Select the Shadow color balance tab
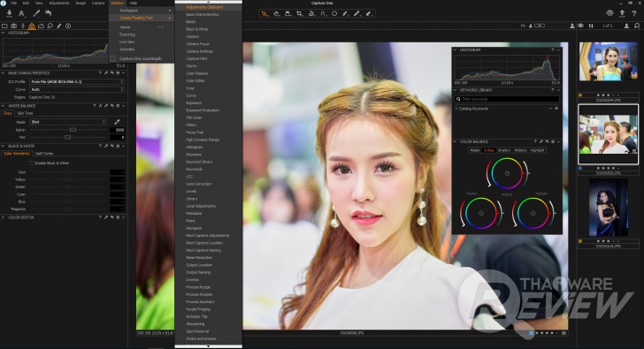The width and height of the screenshot is (644, 349). 504,150
